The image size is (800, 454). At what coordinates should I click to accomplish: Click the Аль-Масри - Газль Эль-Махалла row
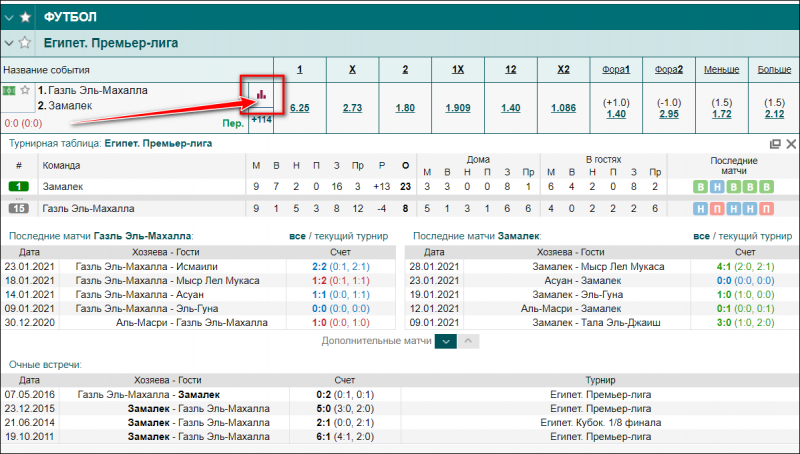198,322
